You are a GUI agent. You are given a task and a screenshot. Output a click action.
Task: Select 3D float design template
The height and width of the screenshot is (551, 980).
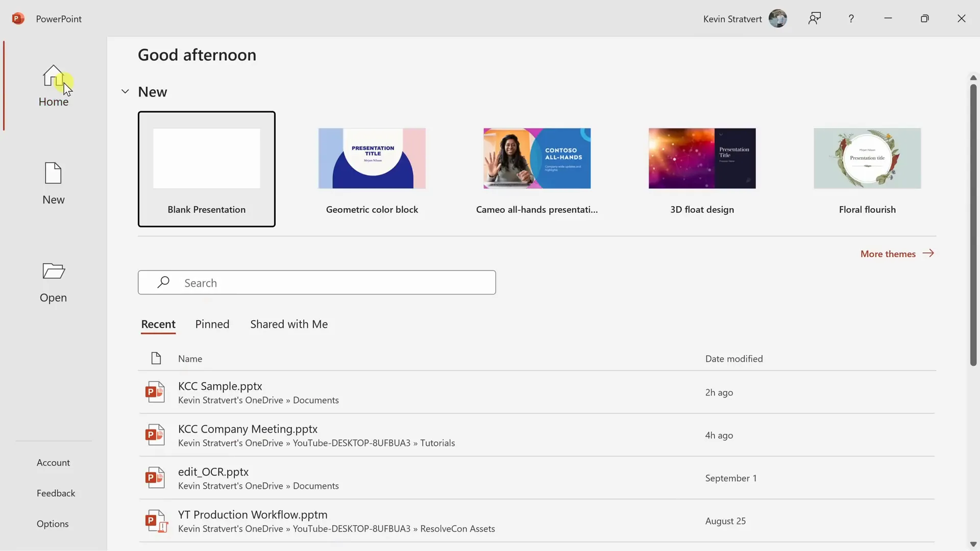(702, 169)
